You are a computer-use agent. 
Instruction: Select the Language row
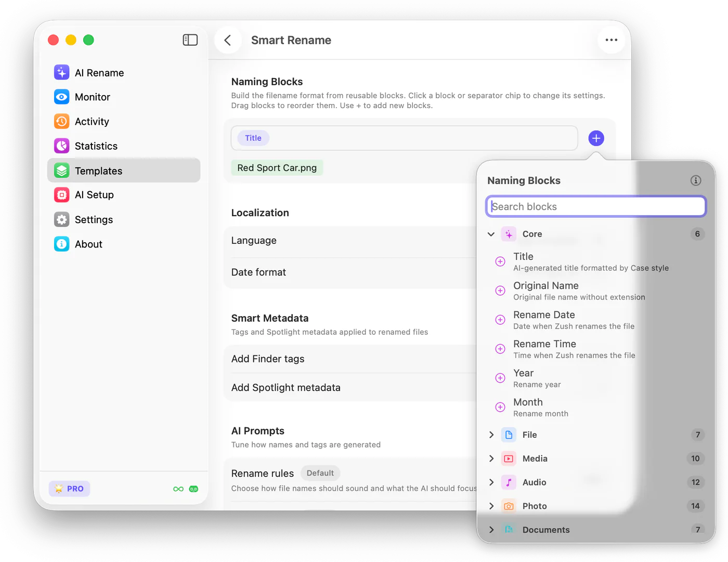point(350,241)
